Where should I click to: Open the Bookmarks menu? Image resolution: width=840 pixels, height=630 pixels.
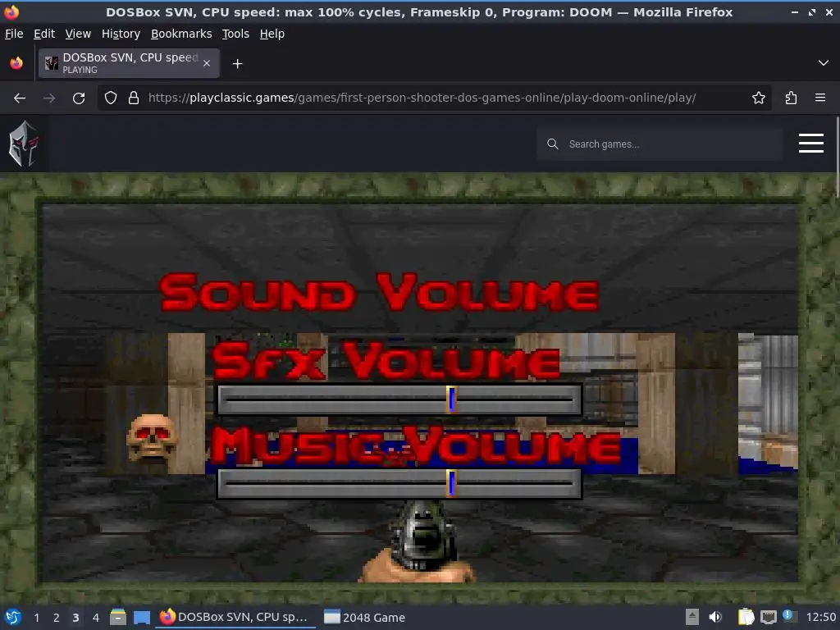181,34
